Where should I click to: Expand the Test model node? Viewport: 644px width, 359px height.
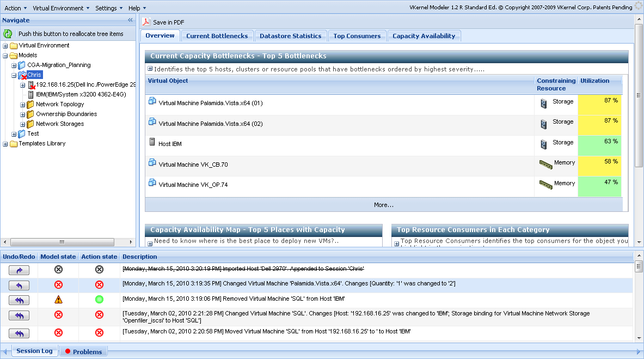coord(14,135)
